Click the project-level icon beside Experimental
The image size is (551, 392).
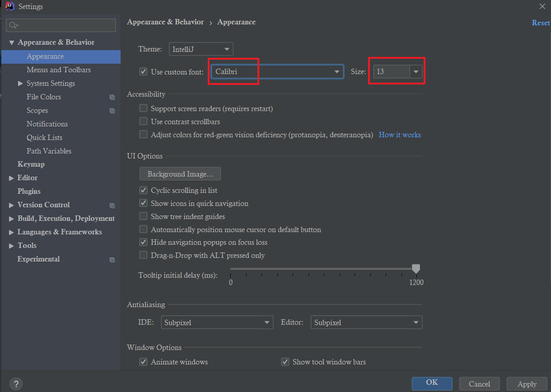click(x=112, y=260)
